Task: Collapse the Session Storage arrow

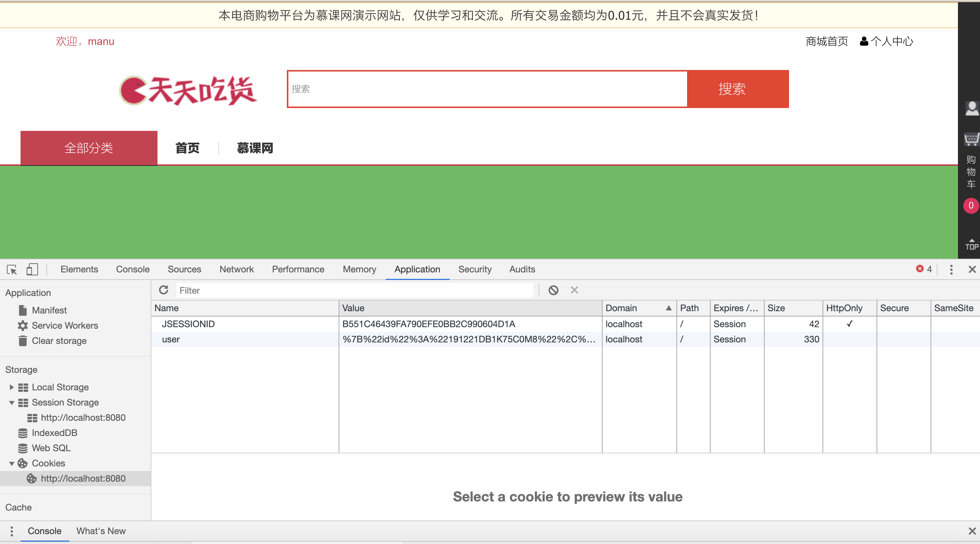Action: click(11, 402)
